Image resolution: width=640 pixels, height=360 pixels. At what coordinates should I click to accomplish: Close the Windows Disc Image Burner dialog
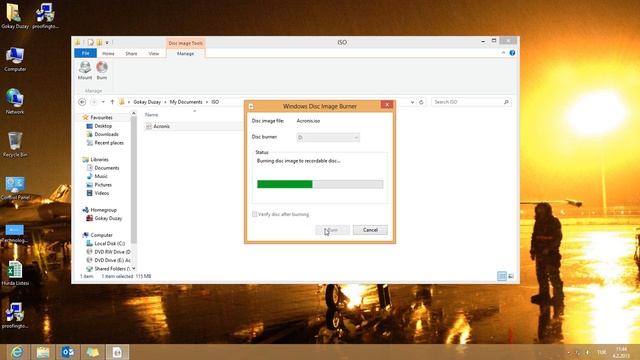[x=387, y=105]
